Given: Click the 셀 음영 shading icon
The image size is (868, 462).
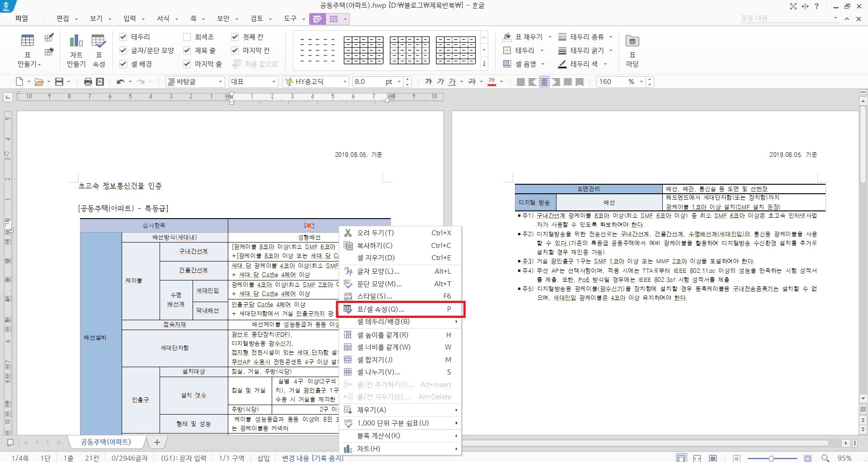Looking at the screenshot, I should [507, 64].
